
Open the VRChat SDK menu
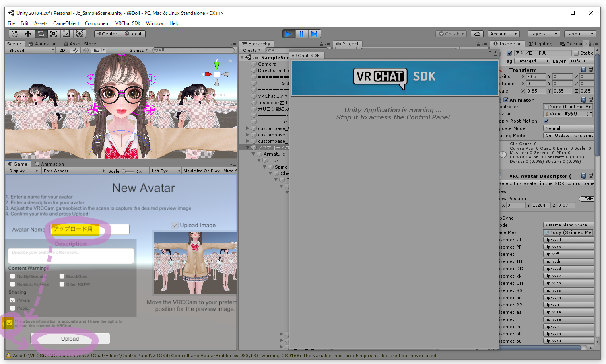point(128,23)
